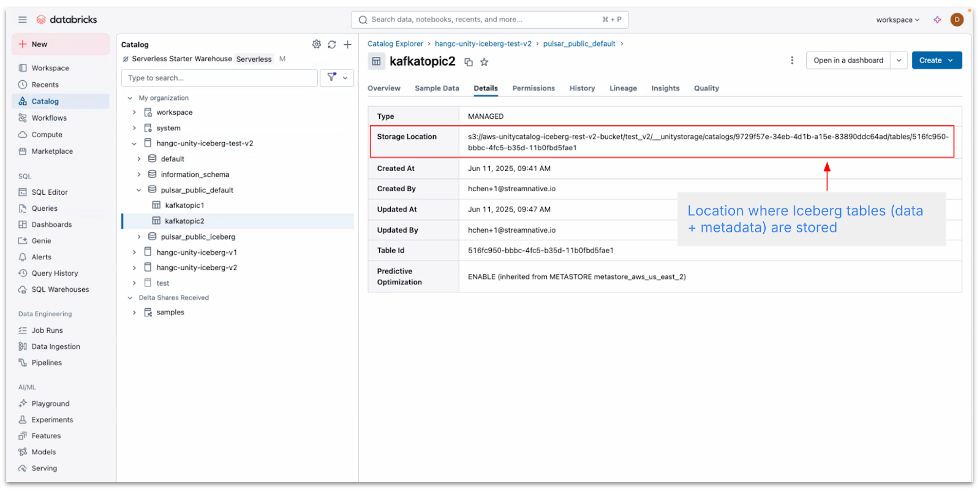This screenshot has width=980, height=491.
Task: Expand the pulsar_public_iceberg schema
Action: point(139,237)
